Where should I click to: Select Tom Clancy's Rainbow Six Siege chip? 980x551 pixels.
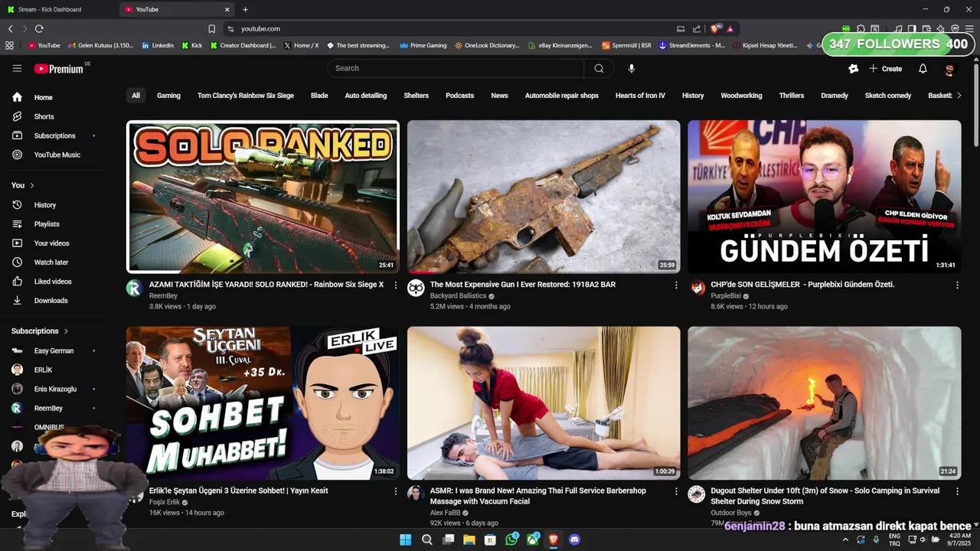point(246,96)
